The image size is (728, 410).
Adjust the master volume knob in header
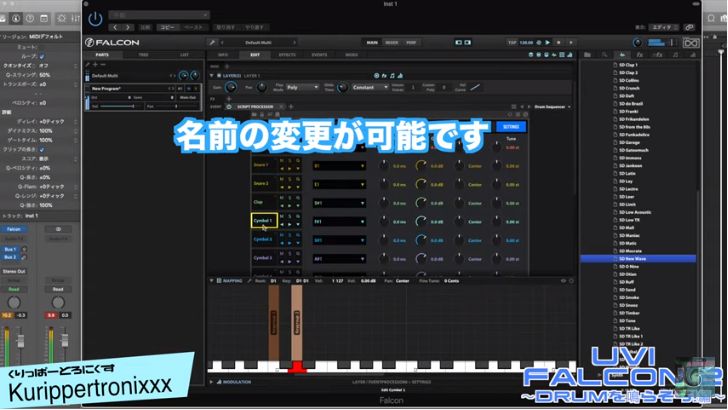point(637,43)
